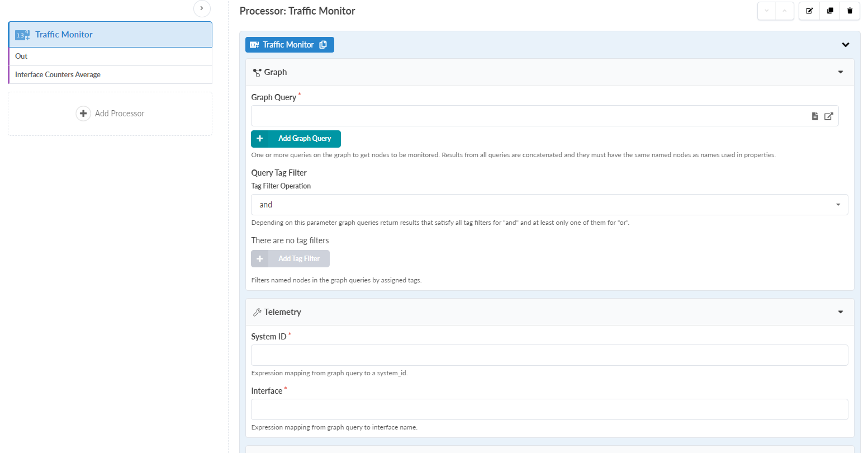Click the edit processor pencil icon

tap(809, 11)
